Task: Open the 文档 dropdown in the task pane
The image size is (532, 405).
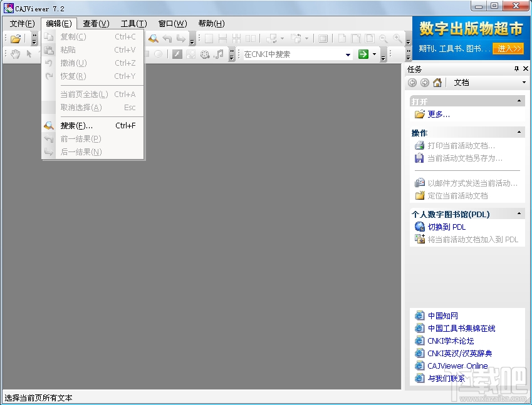Action: 524,82
